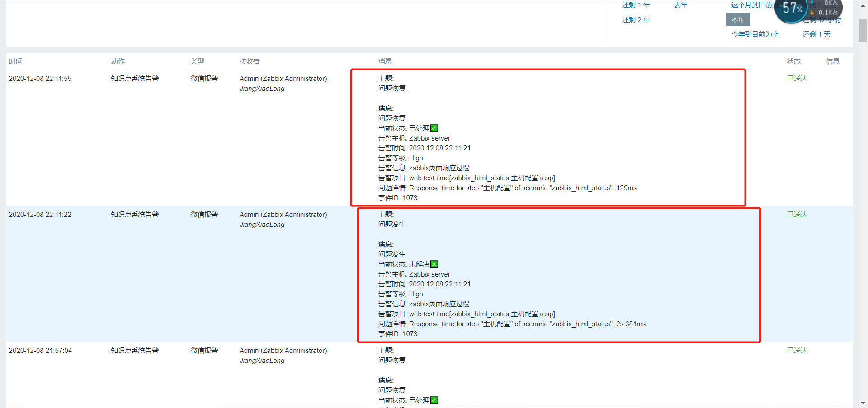Click the 时间 column header
Viewport: 868px width, 408px height.
pos(16,61)
